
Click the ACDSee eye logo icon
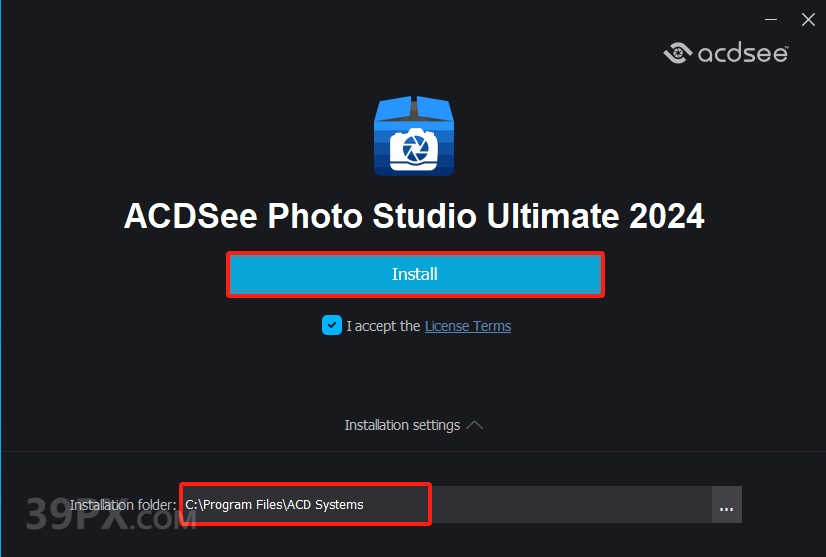point(678,53)
